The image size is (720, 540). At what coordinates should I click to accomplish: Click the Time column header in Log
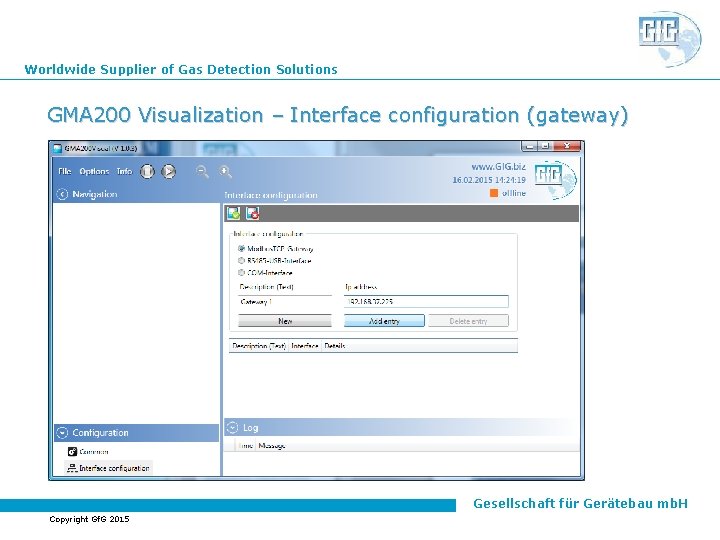(246, 445)
